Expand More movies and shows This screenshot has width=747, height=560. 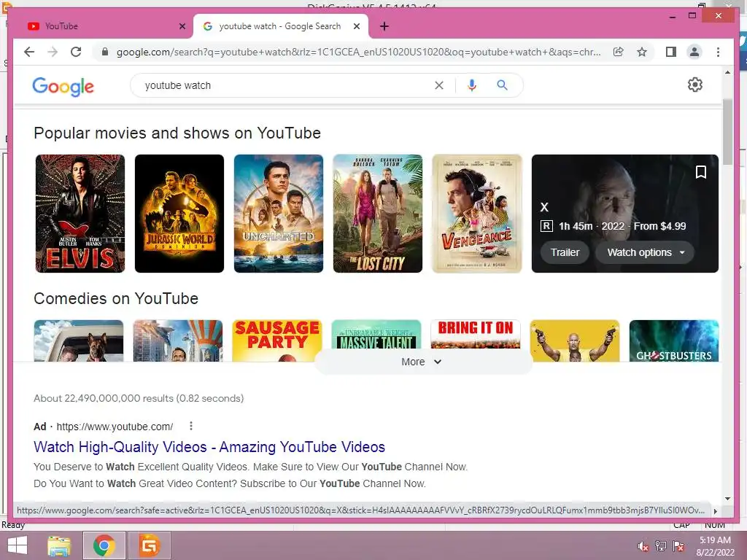pos(422,362)
